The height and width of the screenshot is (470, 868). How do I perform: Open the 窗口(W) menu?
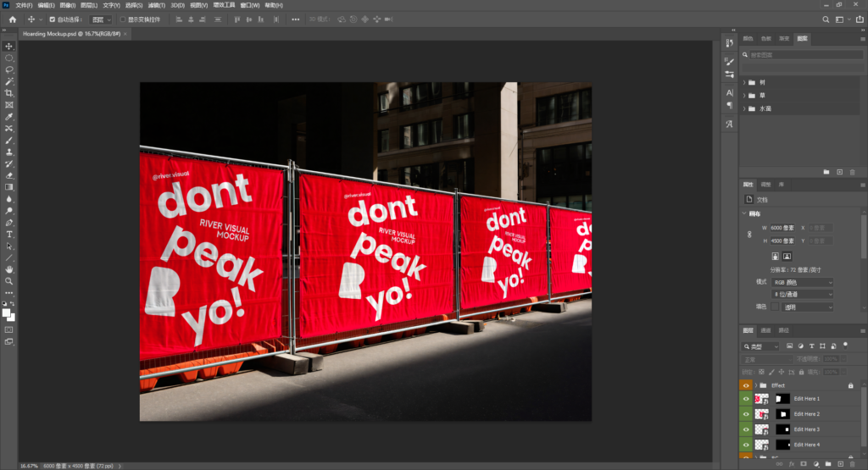(250, 5)
